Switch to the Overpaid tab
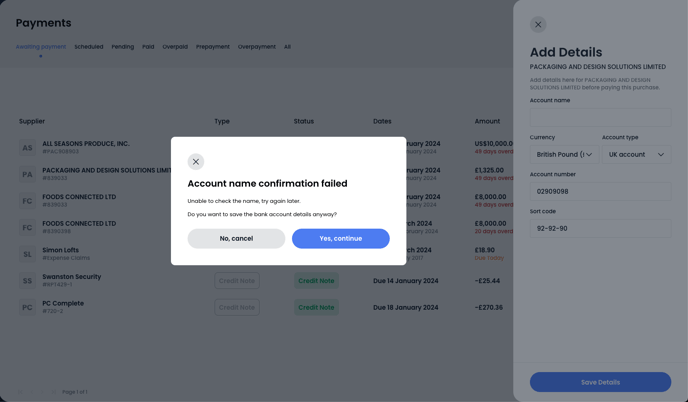 click(x=175, y=47)
